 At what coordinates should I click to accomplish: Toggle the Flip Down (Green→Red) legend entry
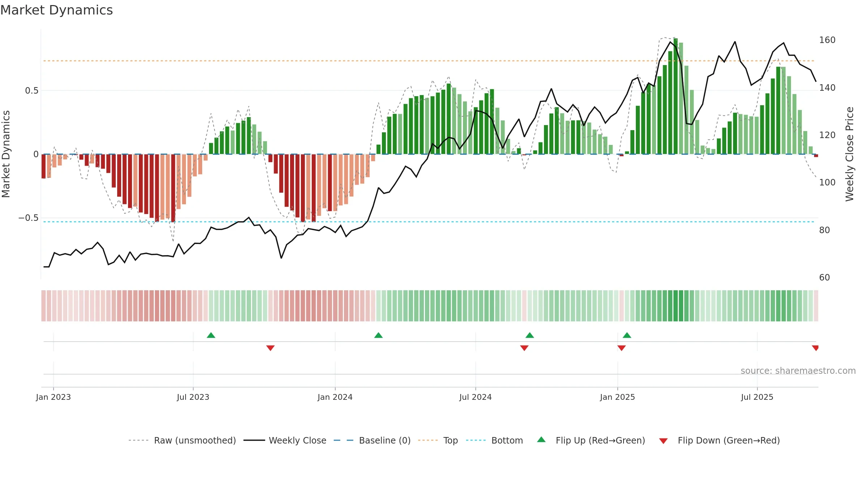tap(719, 440)
